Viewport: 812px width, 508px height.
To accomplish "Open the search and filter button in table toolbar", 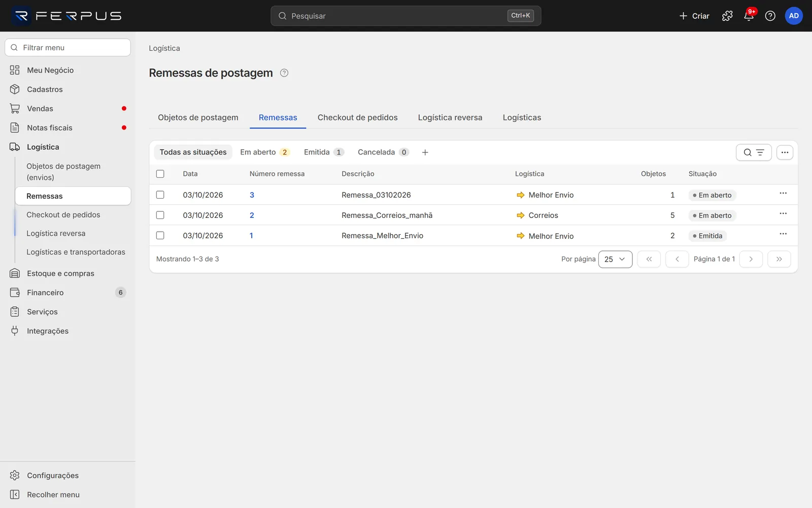I will (754, 152).
